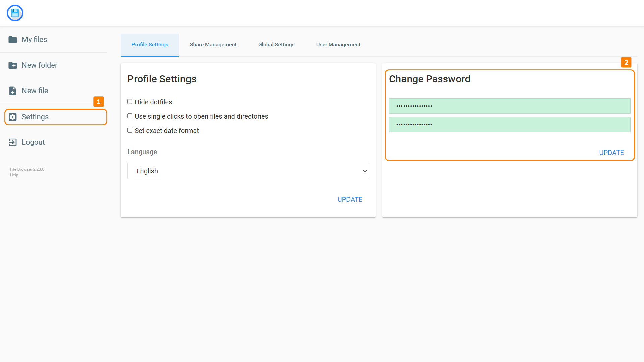This screenshot has width=644, height=362.
Task: Click the Settings gear icon
Action: [13, 117]
